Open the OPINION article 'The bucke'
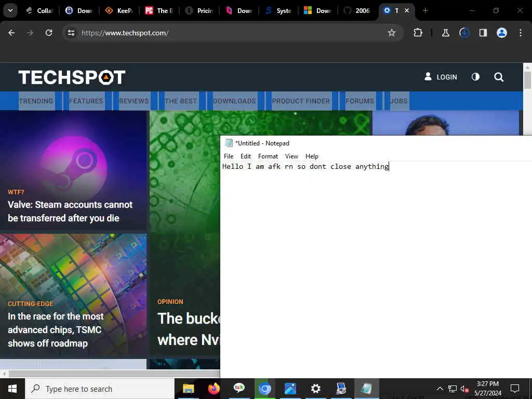This screenshot has height=399, width=532. (189, 329)
